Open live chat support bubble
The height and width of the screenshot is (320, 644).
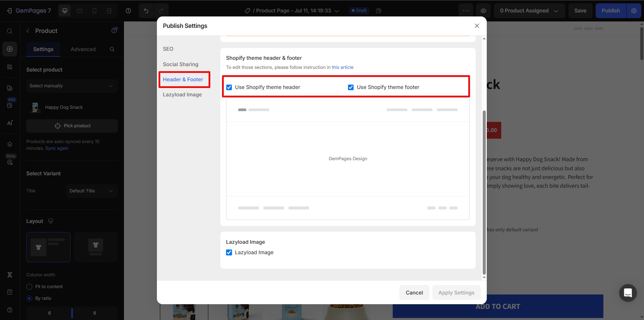point(628,293)
